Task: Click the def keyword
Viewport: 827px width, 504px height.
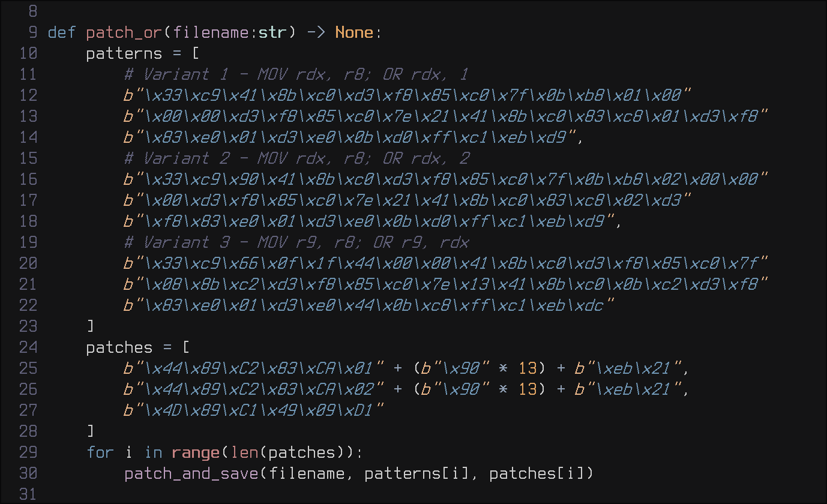Action: 62,32
